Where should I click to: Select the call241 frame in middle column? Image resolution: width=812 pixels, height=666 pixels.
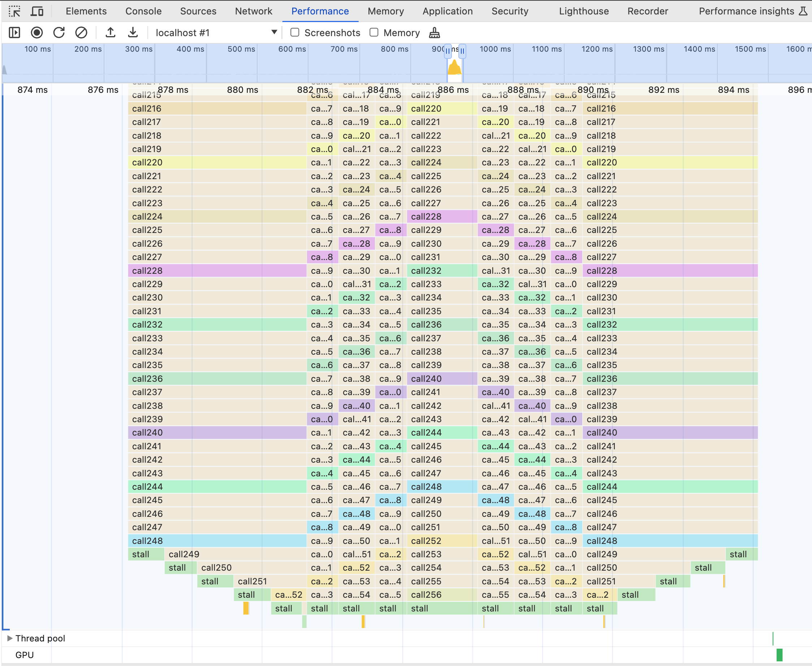point(442,392)
